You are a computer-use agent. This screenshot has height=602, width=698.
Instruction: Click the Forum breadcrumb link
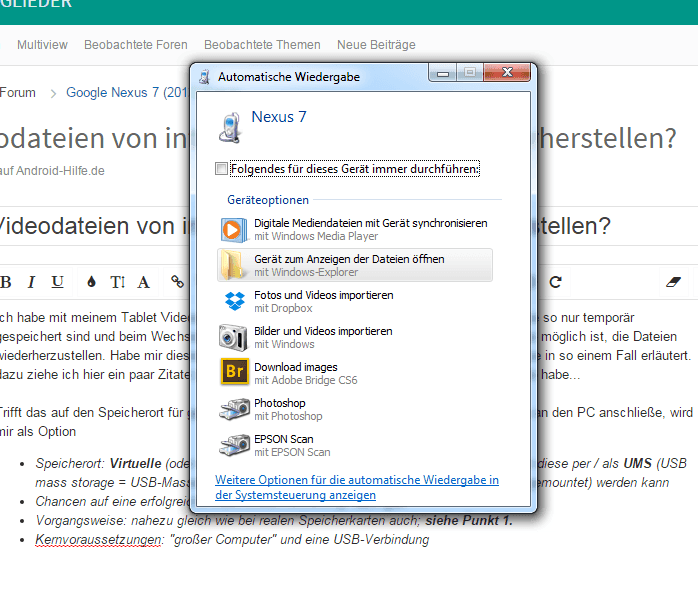[x=17, y=93]
